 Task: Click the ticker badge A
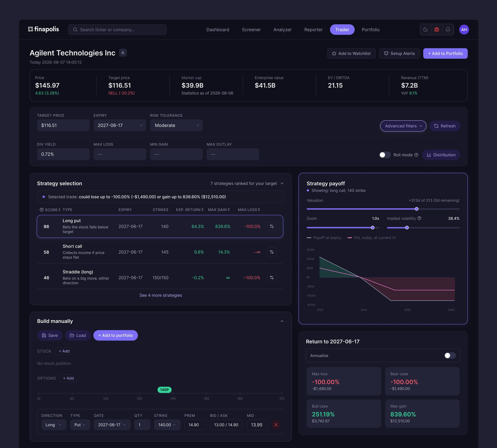(x=123, y=53)
